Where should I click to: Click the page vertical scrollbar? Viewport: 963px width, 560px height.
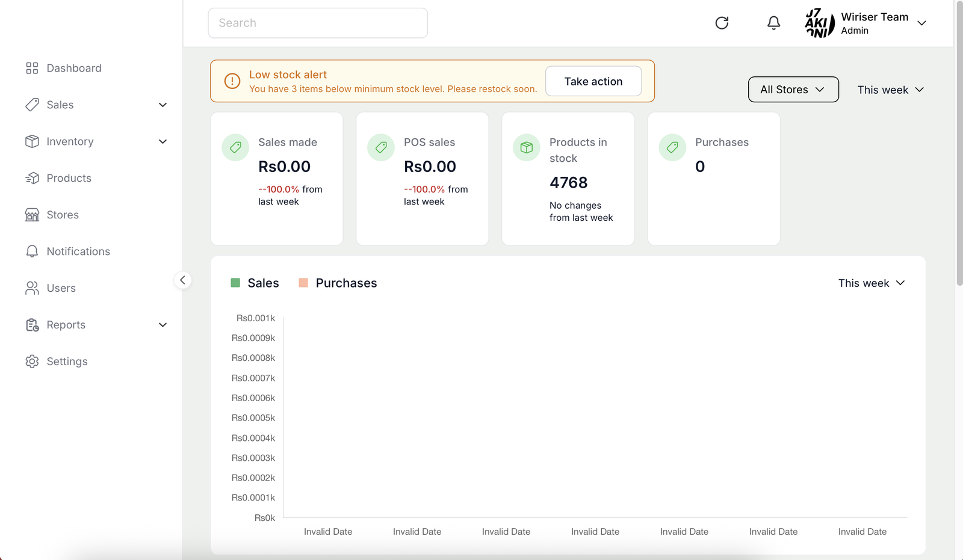click(x=959, y=143)
